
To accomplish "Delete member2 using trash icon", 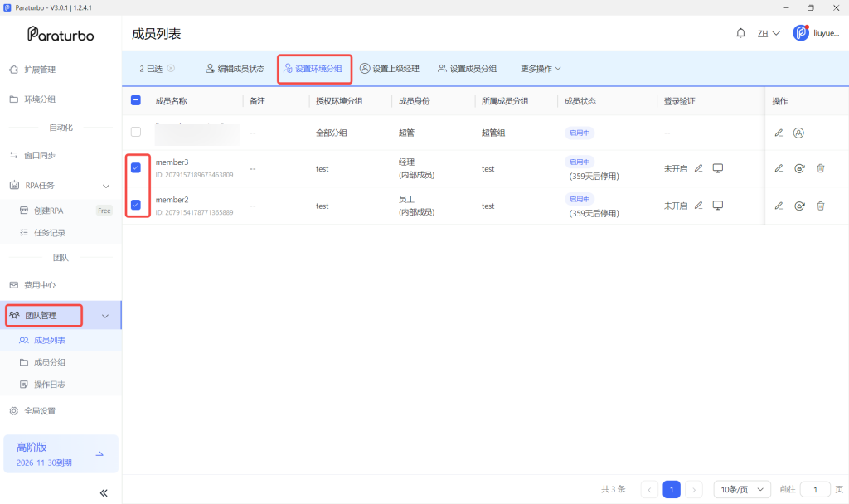I will 820,206.
